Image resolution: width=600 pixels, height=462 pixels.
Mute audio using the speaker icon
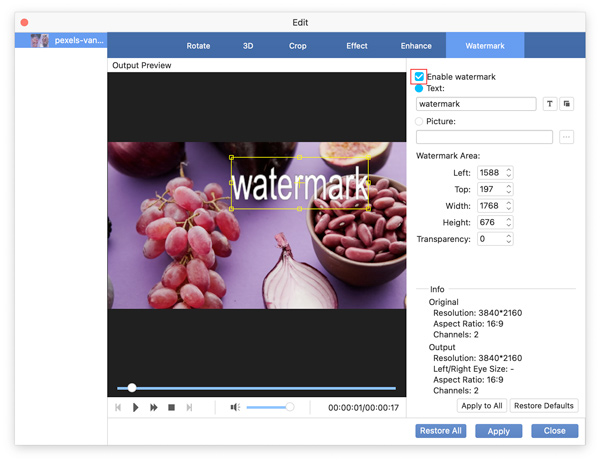(x=235, y=407)
